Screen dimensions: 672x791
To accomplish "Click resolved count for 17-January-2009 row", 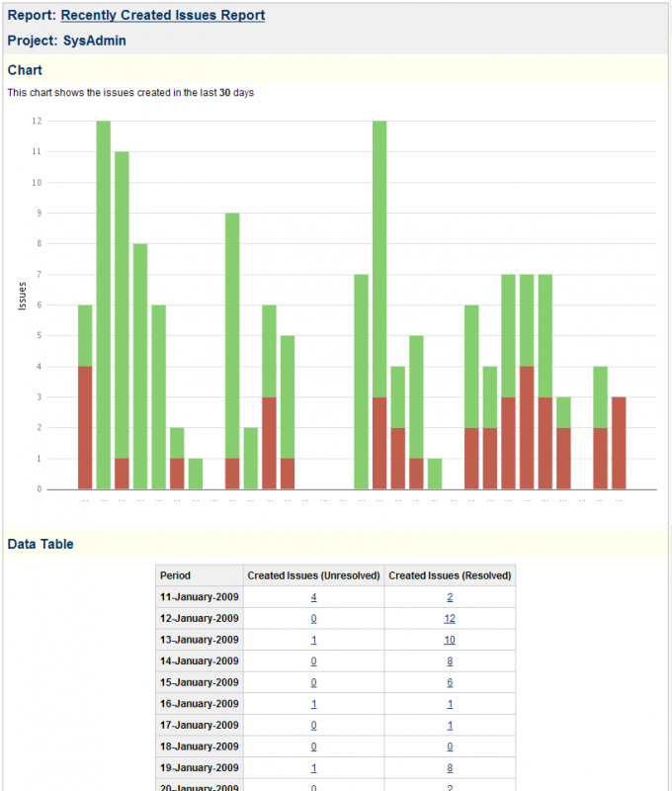I will (450, 725).
